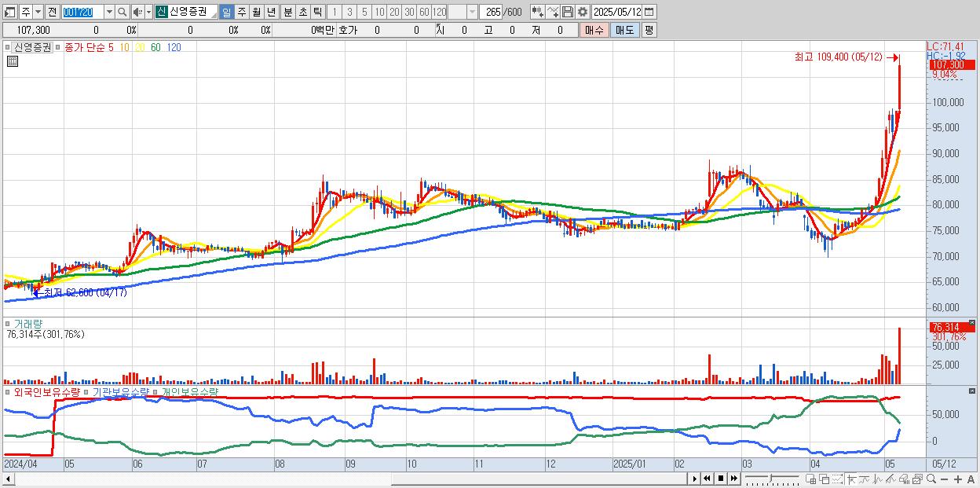Adjust the replay speed slider

click(x=770, y=479)
